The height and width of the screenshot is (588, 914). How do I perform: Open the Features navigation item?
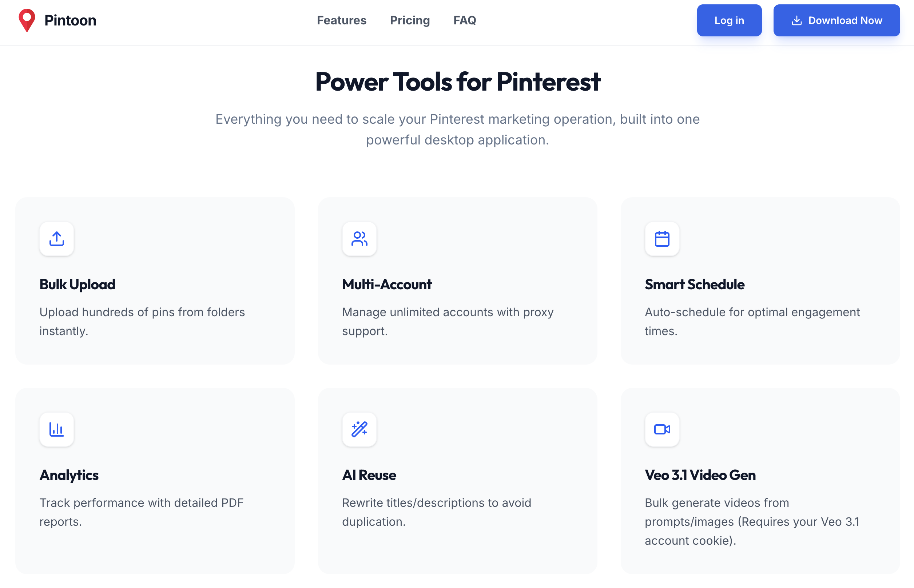(341, 20)
